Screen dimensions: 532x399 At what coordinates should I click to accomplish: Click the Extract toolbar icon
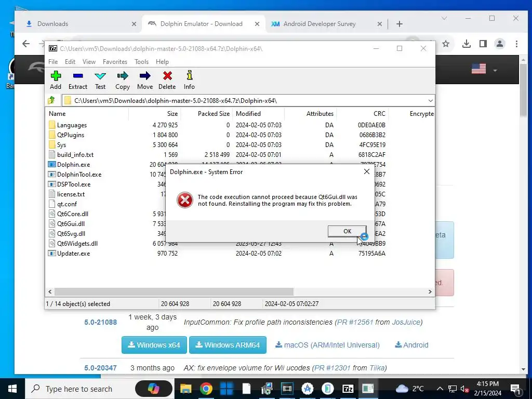coord(78,80)
